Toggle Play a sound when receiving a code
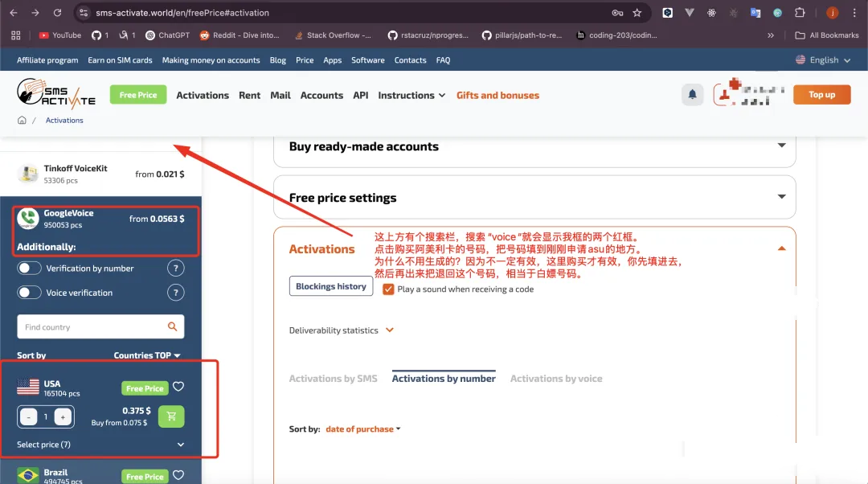This screenshot has width=868, height=484. 388,289
